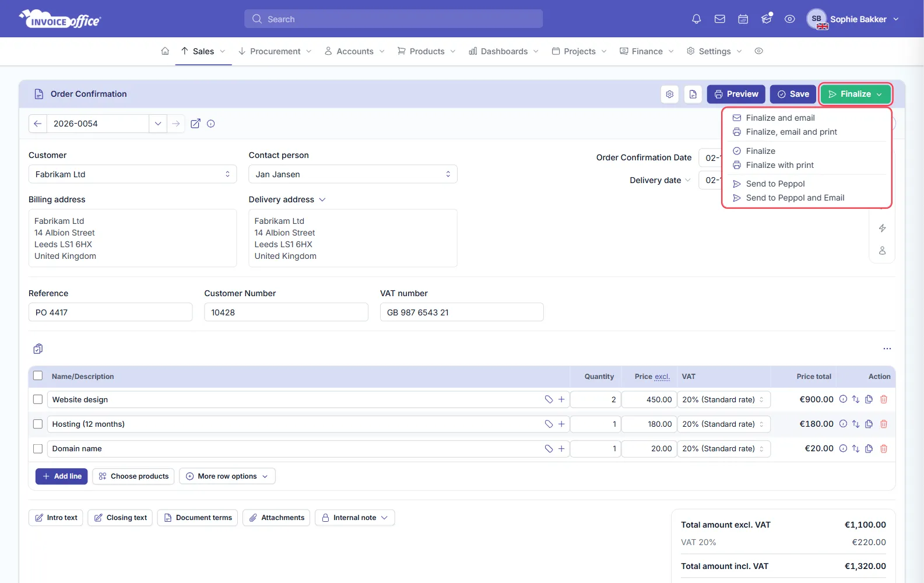Open the mail inbox icon

pyautogui.click(x=720, y=19)
